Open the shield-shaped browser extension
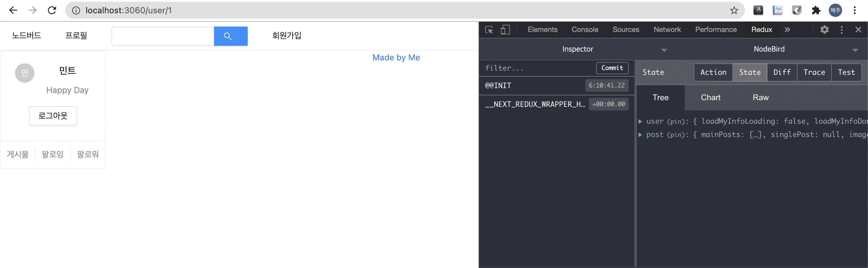Image resolution: width=868 pixels, height=268 pixels. 797,10
